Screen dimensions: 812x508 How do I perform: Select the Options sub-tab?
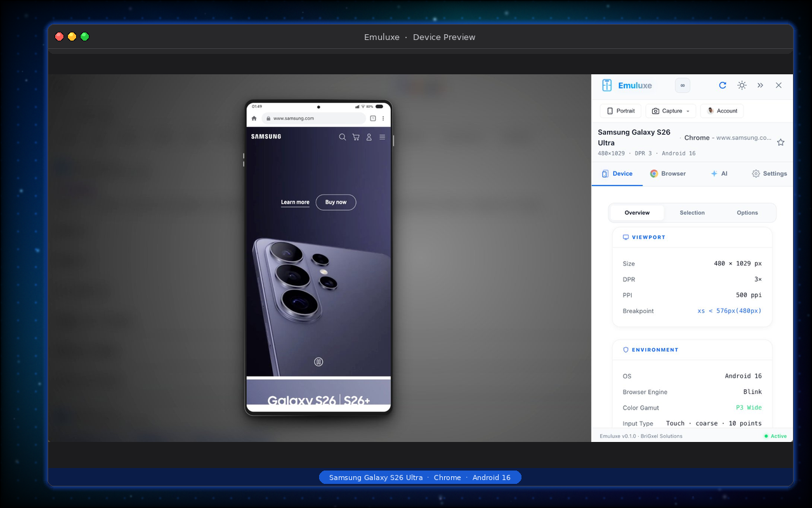pos(747,213)
